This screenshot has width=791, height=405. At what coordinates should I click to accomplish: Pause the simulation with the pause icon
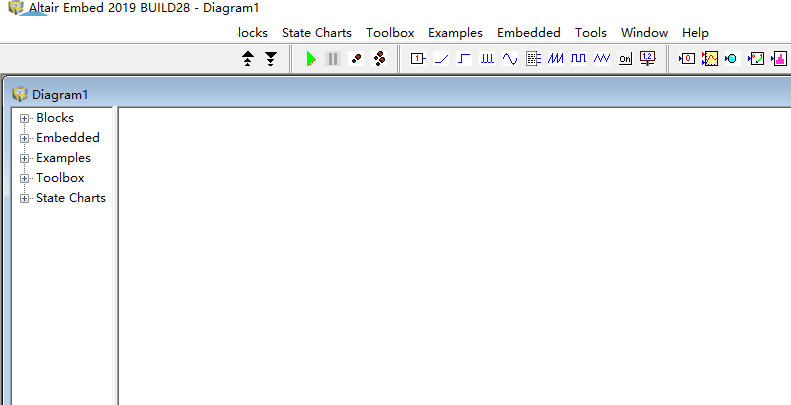(x=333, y=59)
